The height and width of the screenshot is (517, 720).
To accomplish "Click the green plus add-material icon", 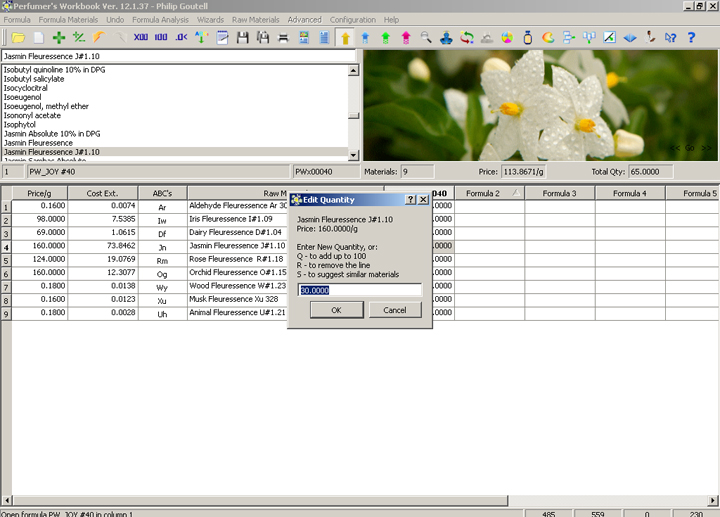I will [59, 38].
